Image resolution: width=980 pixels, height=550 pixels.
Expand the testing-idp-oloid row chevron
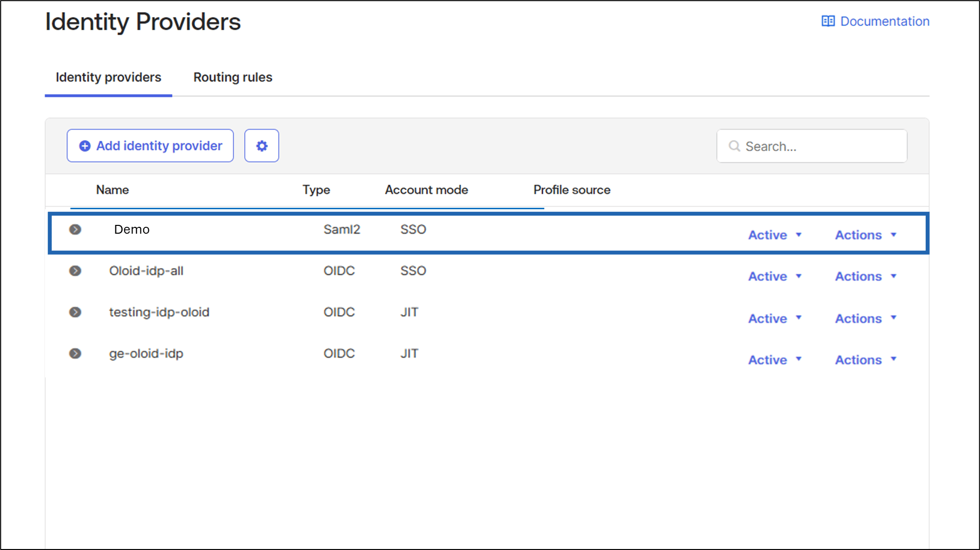coord(75,312)
